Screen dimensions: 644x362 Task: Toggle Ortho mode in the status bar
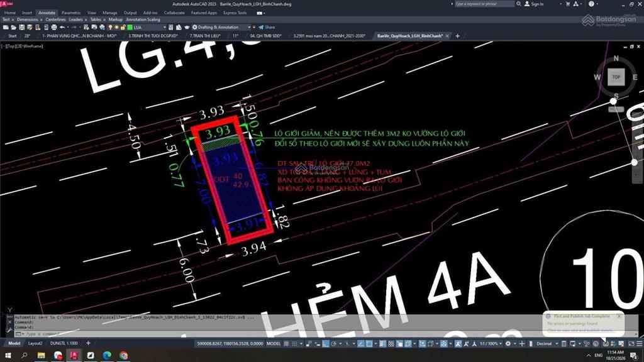(x=325, y=344)
